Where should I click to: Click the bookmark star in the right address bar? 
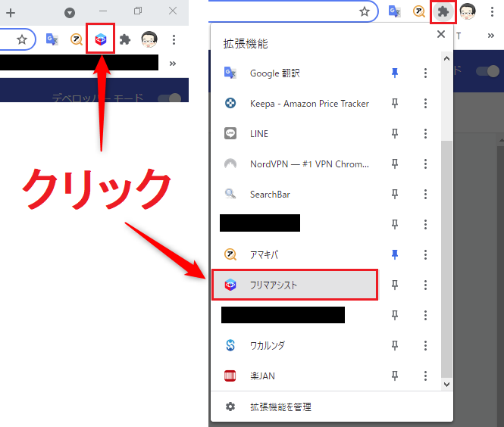pyautogui.click(x=365, y=12)
